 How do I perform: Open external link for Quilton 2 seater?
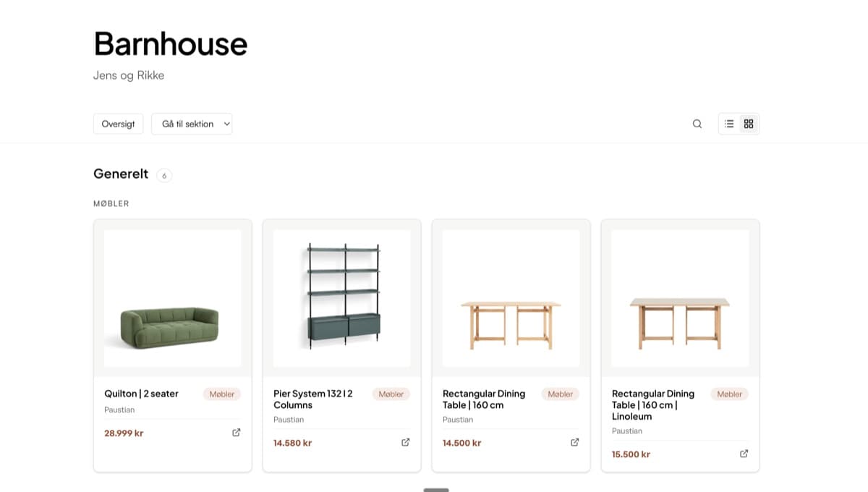tap(237, 433)
